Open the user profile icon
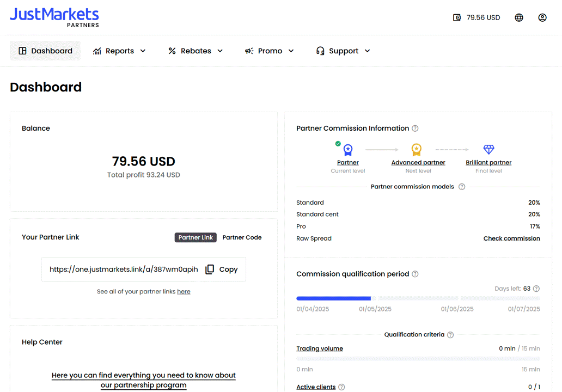The width and height of the screenshot is (562, 392). tap(542, 17)
